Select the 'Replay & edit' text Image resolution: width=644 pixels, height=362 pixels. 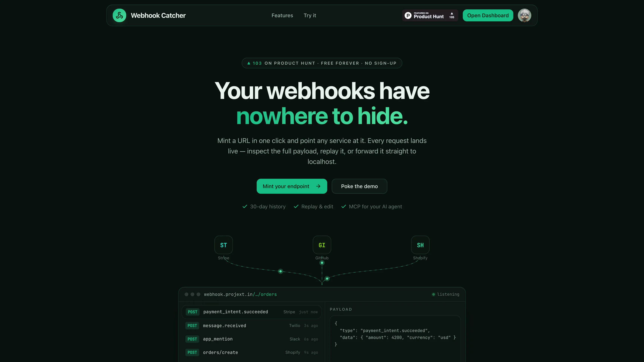[317, 206]
